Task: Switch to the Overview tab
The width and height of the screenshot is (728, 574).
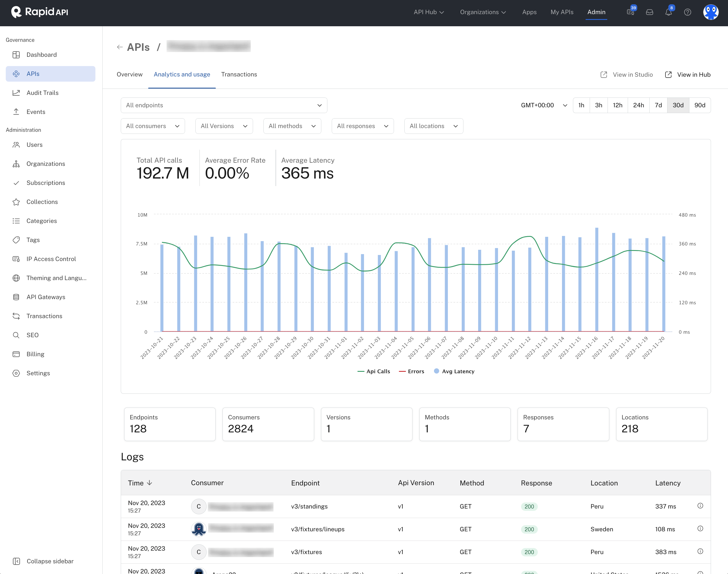Action: [x=129, y=74]
